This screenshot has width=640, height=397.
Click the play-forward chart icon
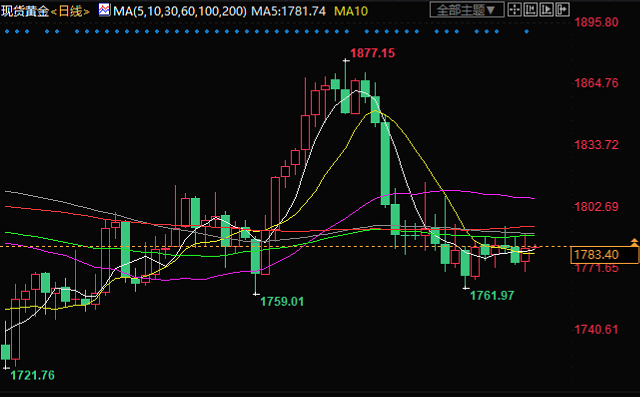point(546,10)
